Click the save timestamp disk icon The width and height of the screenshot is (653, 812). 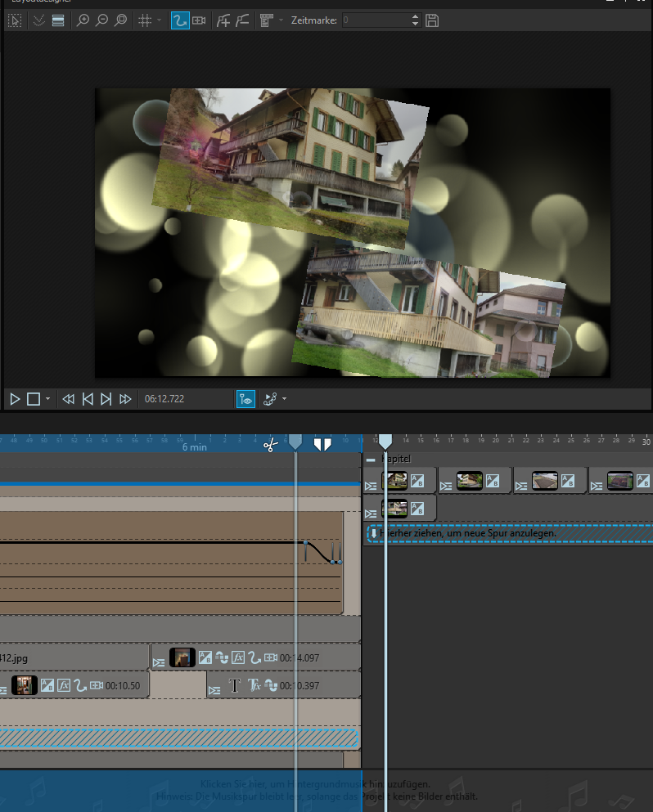point(433,20)
